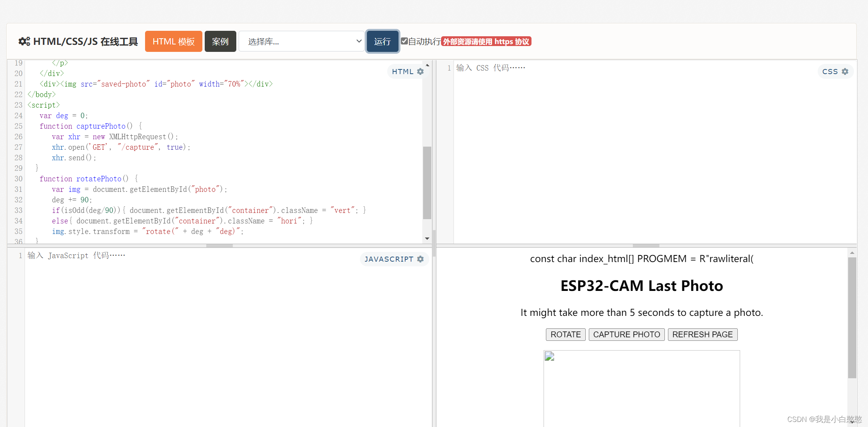868x427 pixels.
Task: Open the HTML panel settings gear
Action: (x=420, y=71)
